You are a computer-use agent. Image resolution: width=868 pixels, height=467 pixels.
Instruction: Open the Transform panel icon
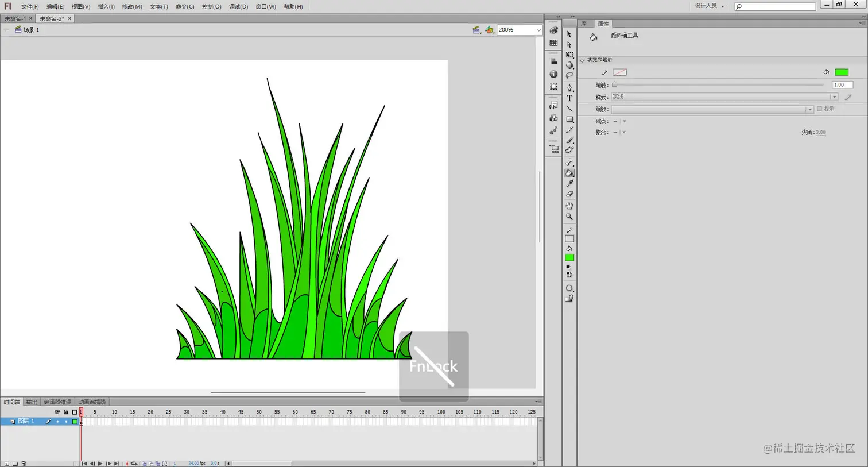click(553, 87)
